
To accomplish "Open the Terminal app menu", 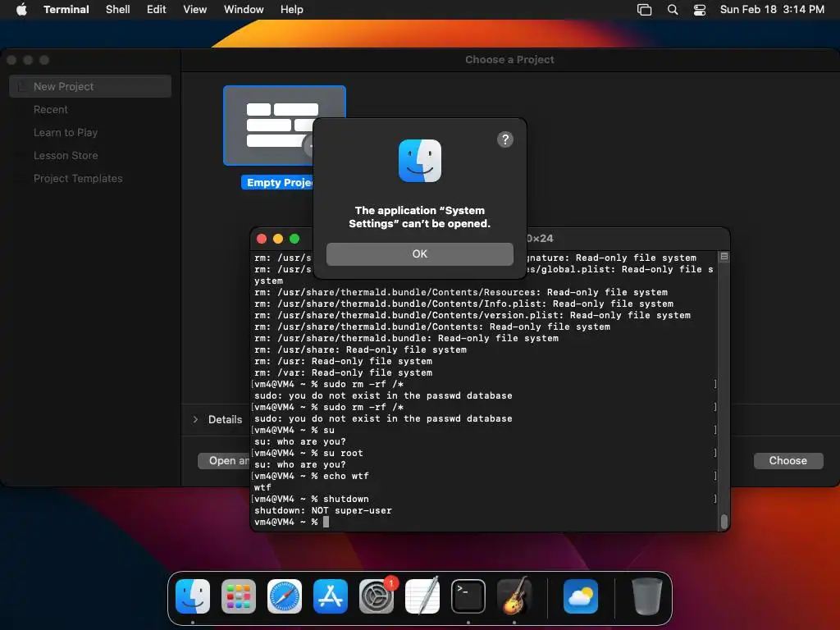I will pyautogui.click(x=66, y=10).
